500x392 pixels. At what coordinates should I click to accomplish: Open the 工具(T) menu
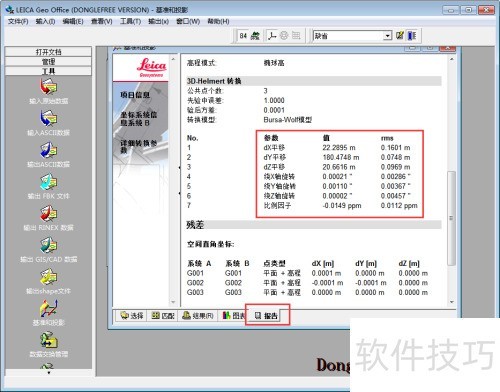coord(130,21)
